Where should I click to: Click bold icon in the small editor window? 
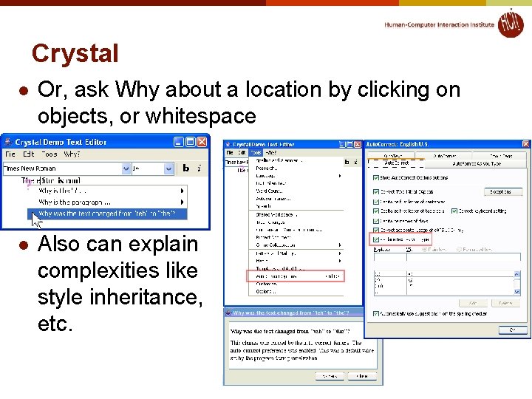tap(347, 162)
